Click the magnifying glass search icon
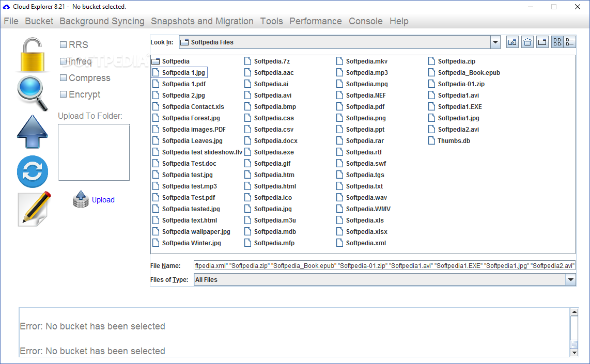 pos(33,93)
